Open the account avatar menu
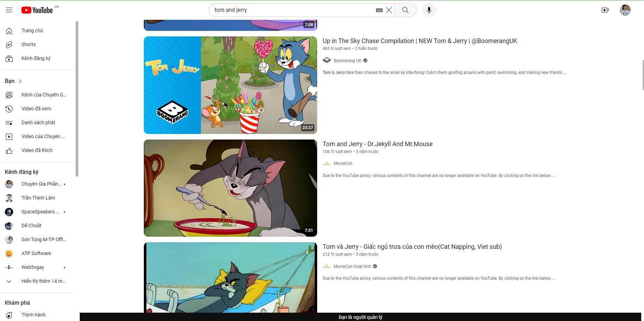Screen dimensions: 644x321 coord(625,10)
